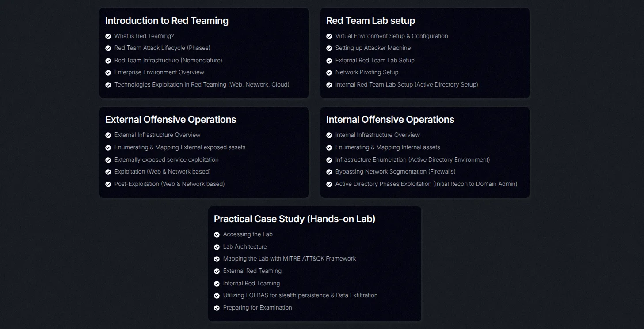The width and height of the screenshot is (644, 329).
Task: Click check icon beside Enterprise Environment Overview
Action: pyautogui.click(x=108, y=72)
